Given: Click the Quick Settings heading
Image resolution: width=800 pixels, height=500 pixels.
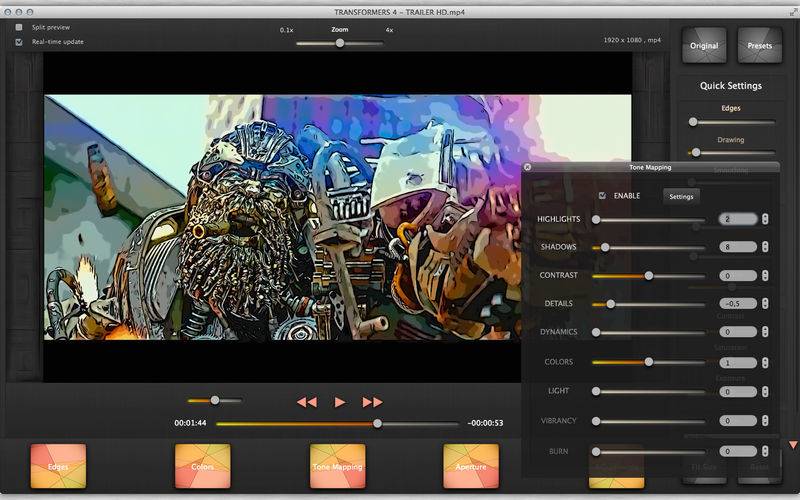Looking at the screenshot, I should point(731,86).
